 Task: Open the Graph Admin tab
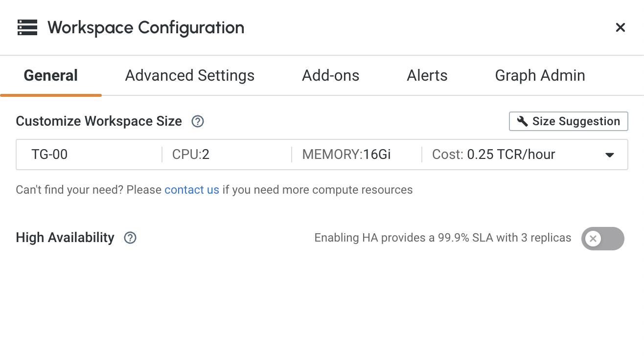tap(540, 76)
